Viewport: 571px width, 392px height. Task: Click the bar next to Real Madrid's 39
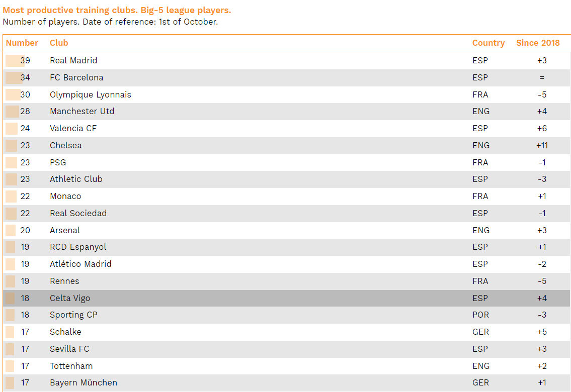(x=15, y=61)
